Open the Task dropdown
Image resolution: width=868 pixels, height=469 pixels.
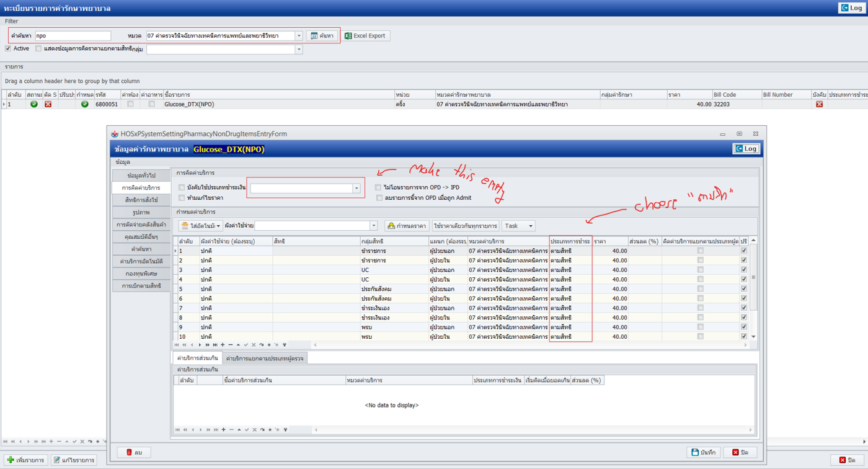point(518,226)
